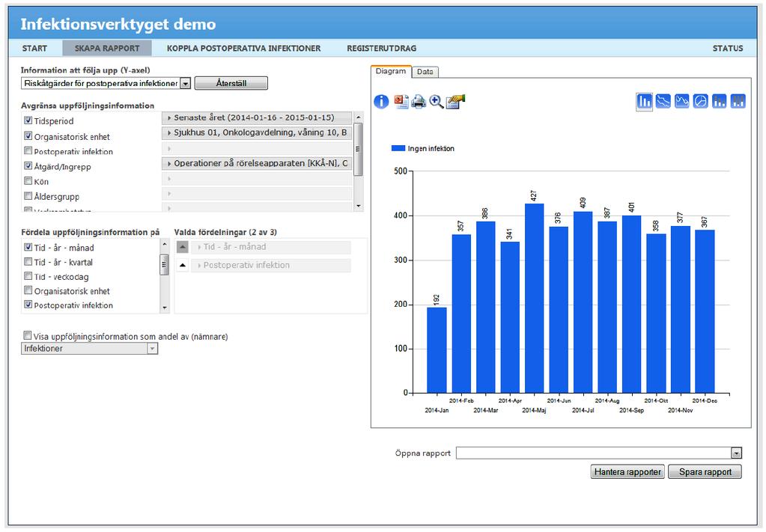Check 'Tid - år - kvartal' distribution

[28, 262]
